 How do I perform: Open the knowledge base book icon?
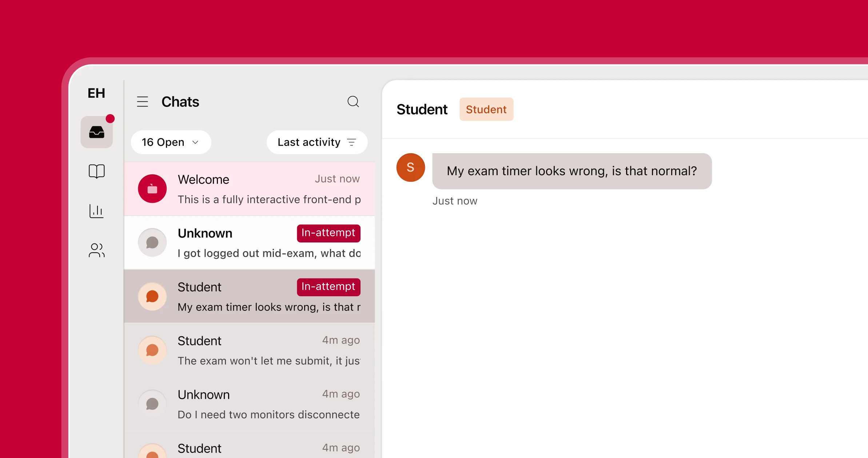click(x=96, y=171)
